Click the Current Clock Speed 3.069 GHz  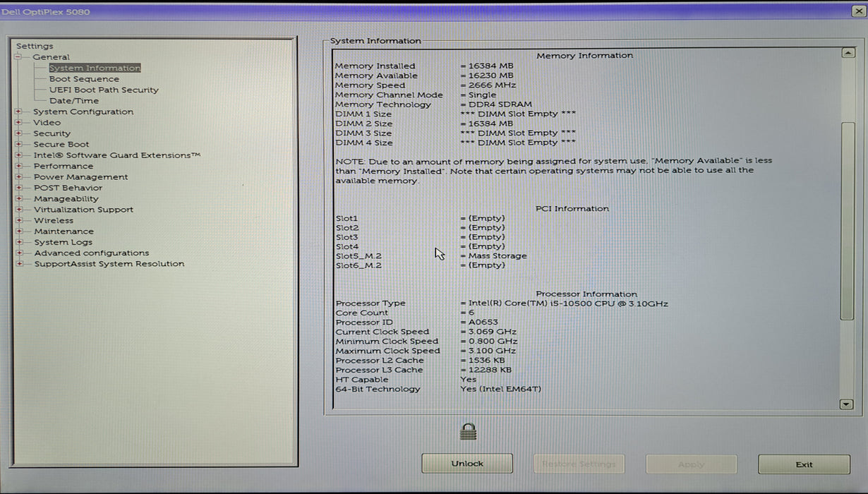pyautogui.click(x=488, y=332)
